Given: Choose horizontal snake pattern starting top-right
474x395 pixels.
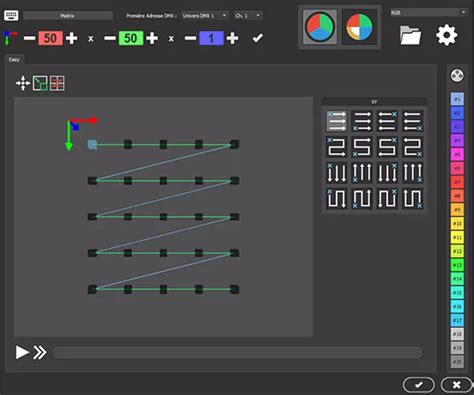Looking at the screenshot, I should click(387, 147).
